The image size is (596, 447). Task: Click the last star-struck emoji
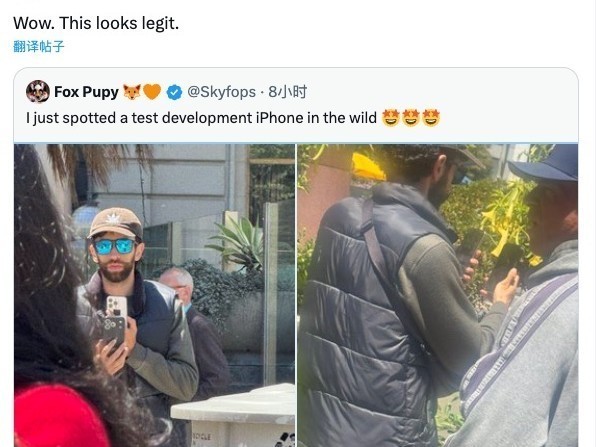(x=431, y=117)
